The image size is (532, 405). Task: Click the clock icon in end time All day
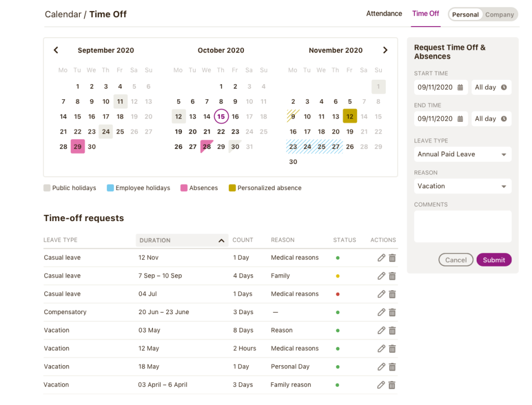504,119
